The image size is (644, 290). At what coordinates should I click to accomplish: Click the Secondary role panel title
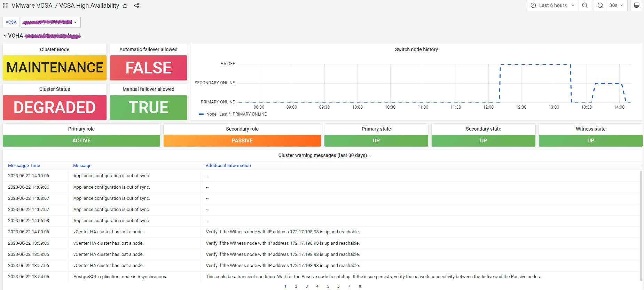tap(242, 129)
